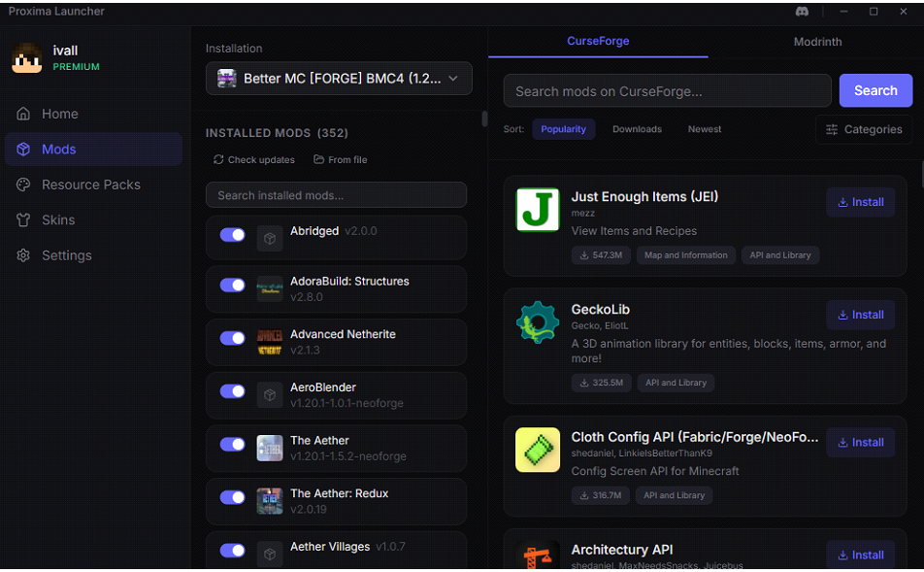Click the Cloth Config API yellow logo
Viewport: 924px width, 572px height.
(x=538, y=450)
